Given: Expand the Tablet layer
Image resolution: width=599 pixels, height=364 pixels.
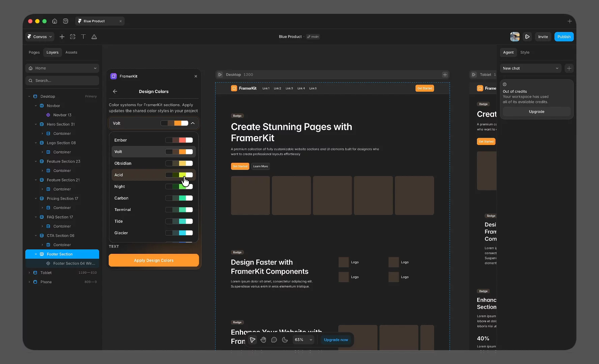Looking at the screenshot, I should tap(29, 273).
